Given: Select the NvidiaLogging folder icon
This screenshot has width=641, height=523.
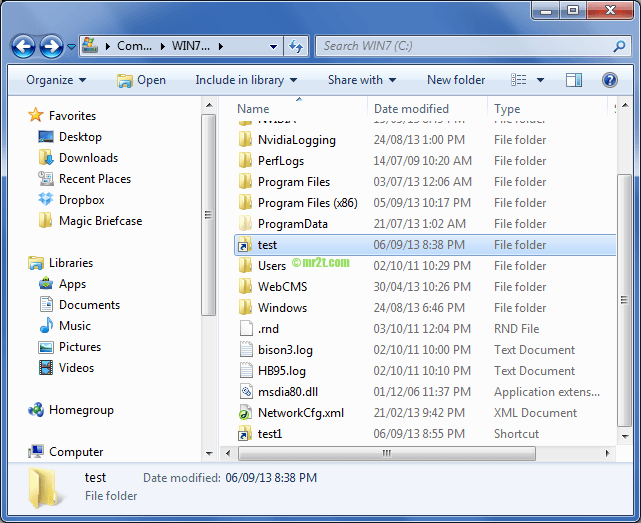Looking at the screenshot, I should tap(245, 139).
